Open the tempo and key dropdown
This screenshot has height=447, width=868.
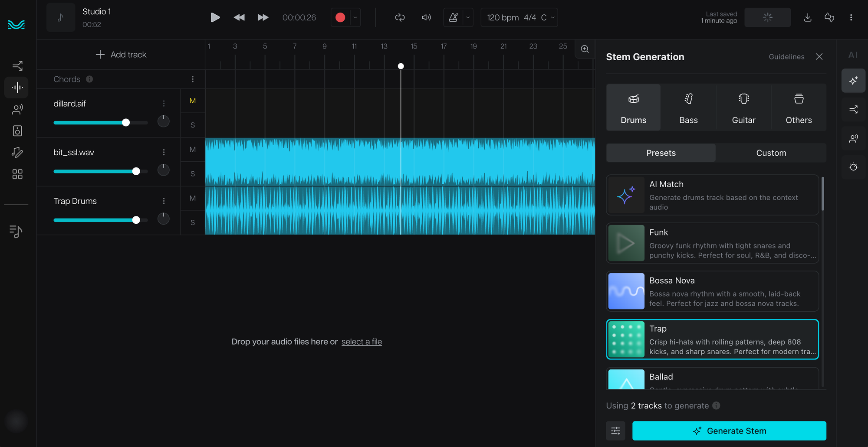(x=519, y=17)
